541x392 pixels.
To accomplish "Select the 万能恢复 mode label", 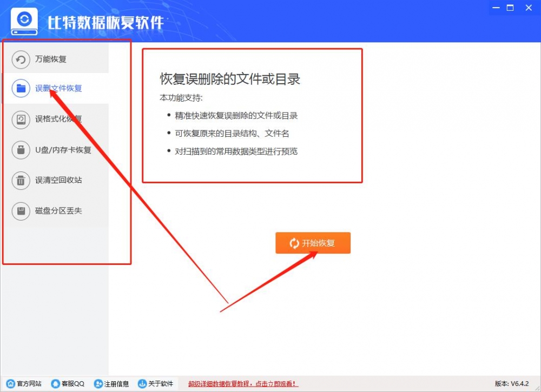I will click(x=51, y=59).
